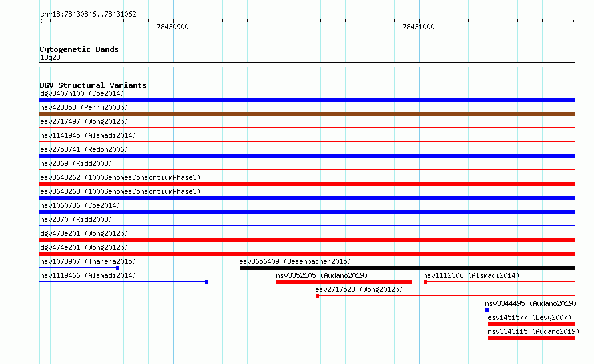Click the 18q23 band label
The height and width of the screenshot is (364, 594).
point(50,57)
